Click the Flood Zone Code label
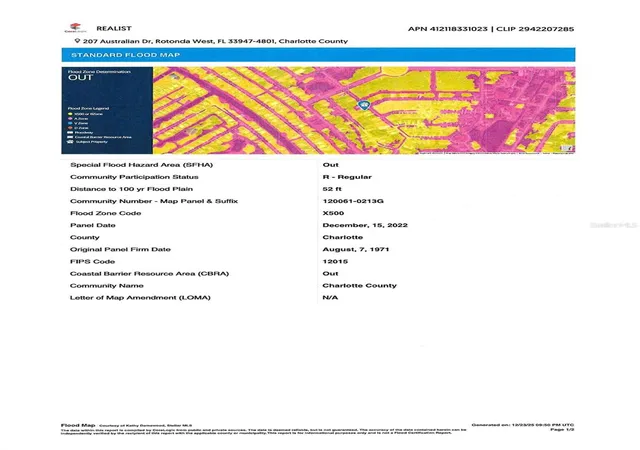This screenshot has height=450, width=640. [105, 213]
